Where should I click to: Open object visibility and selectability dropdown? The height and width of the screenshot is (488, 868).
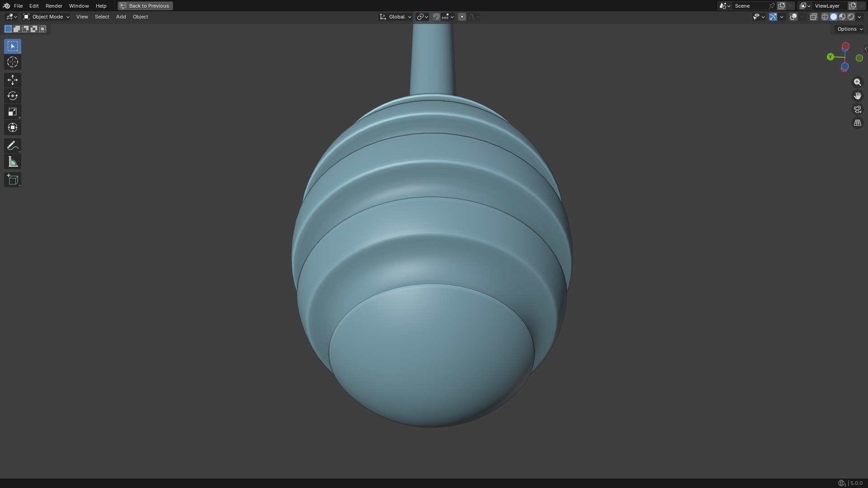(x=759, y=17)
